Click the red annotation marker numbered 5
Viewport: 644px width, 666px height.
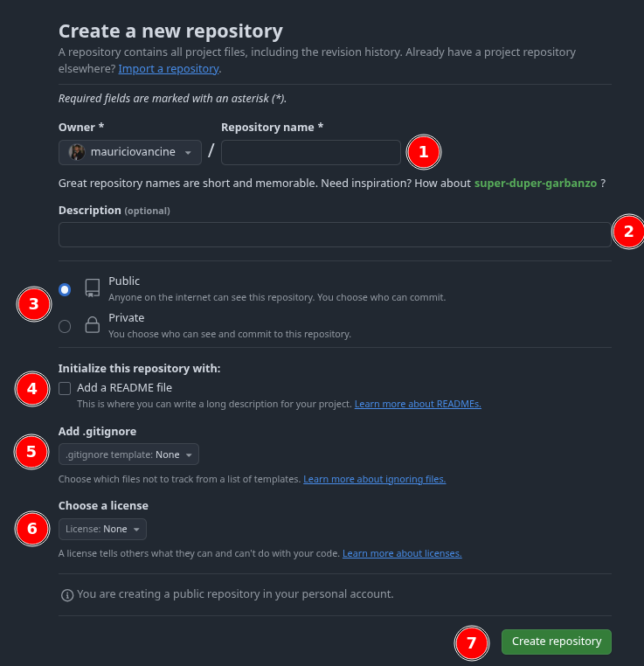pyautogui.click(x=31, y=452)
